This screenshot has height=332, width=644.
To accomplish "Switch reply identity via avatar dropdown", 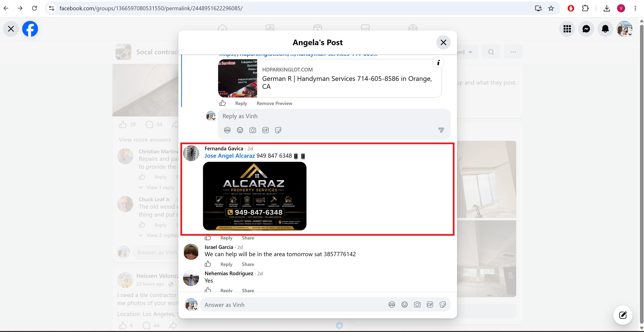I will [x=211, y=116].
